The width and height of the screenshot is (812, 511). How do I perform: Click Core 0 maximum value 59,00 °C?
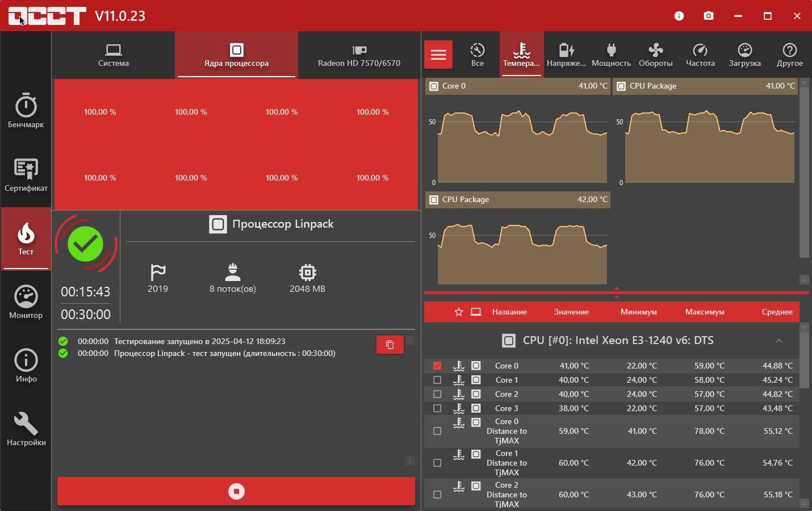(710, 366)
